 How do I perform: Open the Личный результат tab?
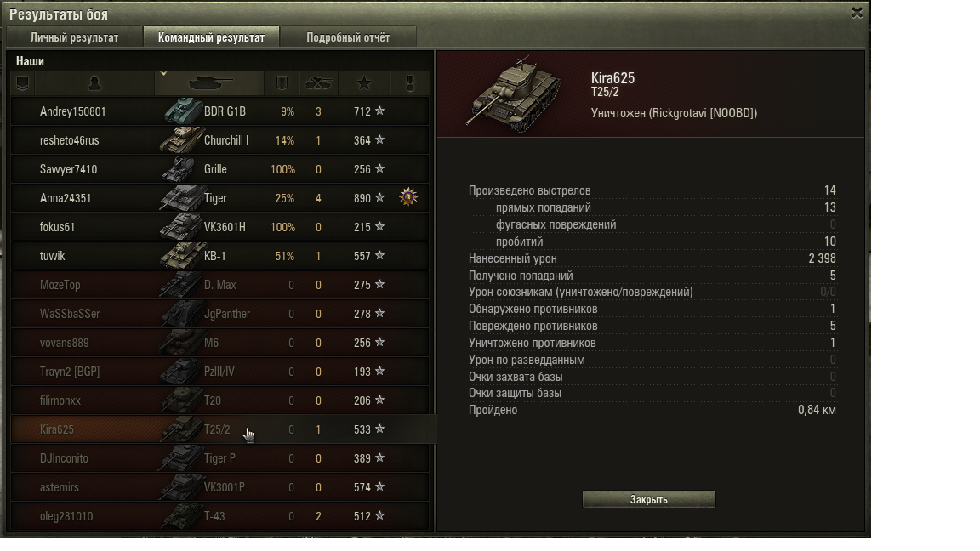pyautogui.click(x=74, y=37)
